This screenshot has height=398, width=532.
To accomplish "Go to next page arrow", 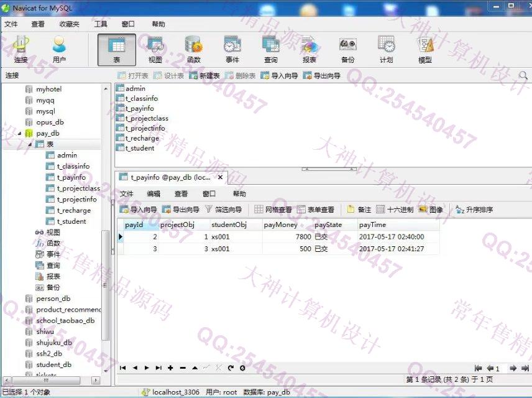I will [x=513, y=368].
